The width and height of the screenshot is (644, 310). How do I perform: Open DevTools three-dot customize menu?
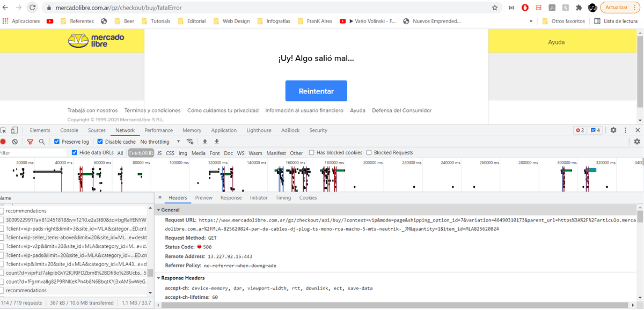(625, 130)
